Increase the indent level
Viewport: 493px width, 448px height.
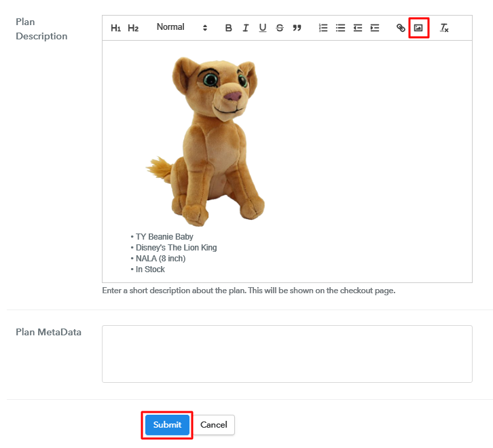tap(374, 28)
